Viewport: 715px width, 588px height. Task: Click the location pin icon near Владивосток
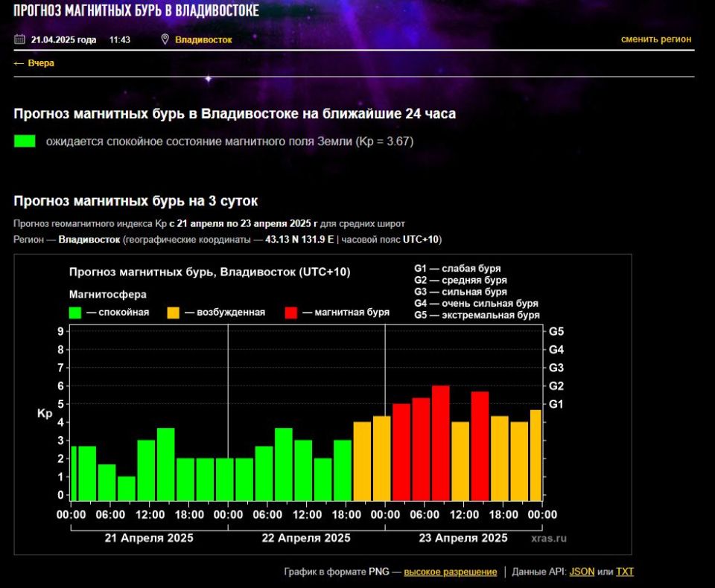click(x=165, y=39)
